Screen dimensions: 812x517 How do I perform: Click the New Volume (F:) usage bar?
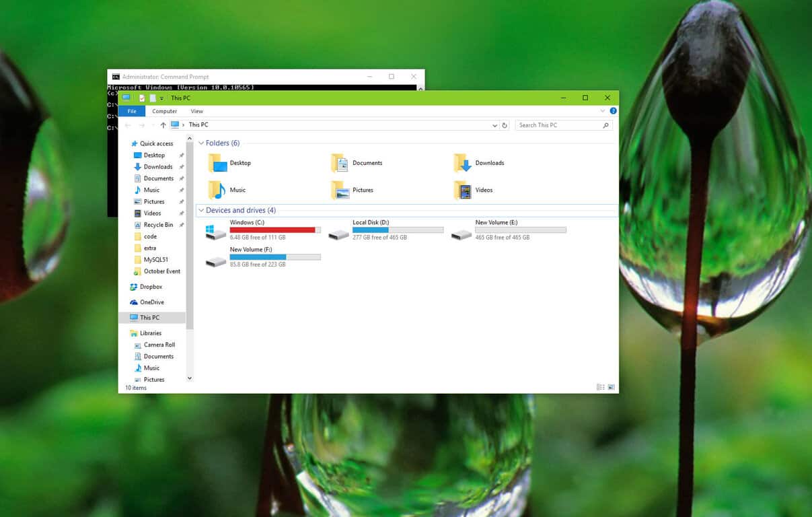pos(275,257)
